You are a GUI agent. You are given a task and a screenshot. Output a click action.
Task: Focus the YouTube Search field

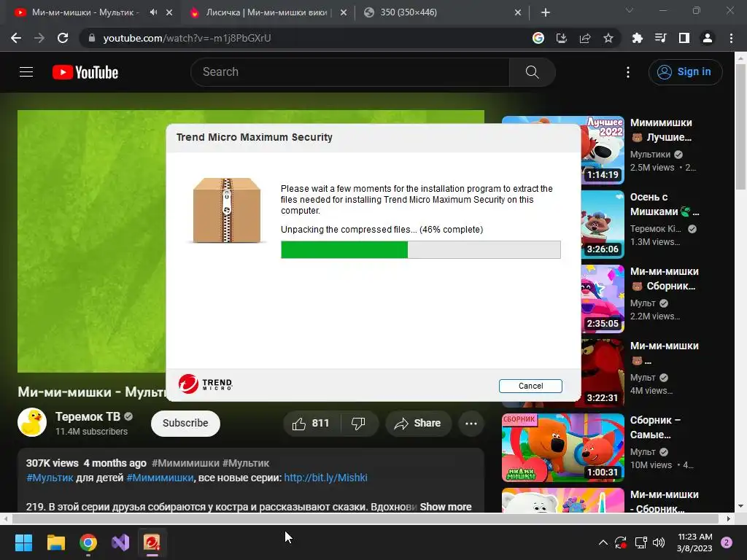349,72
